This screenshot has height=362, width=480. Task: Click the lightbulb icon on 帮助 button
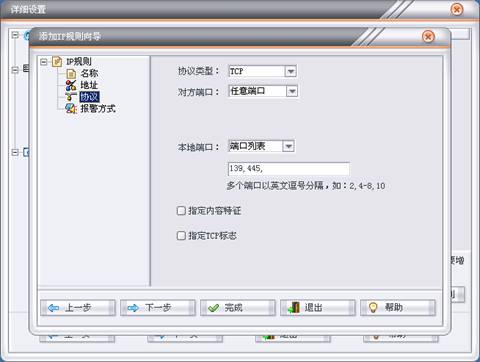point(373,308)
